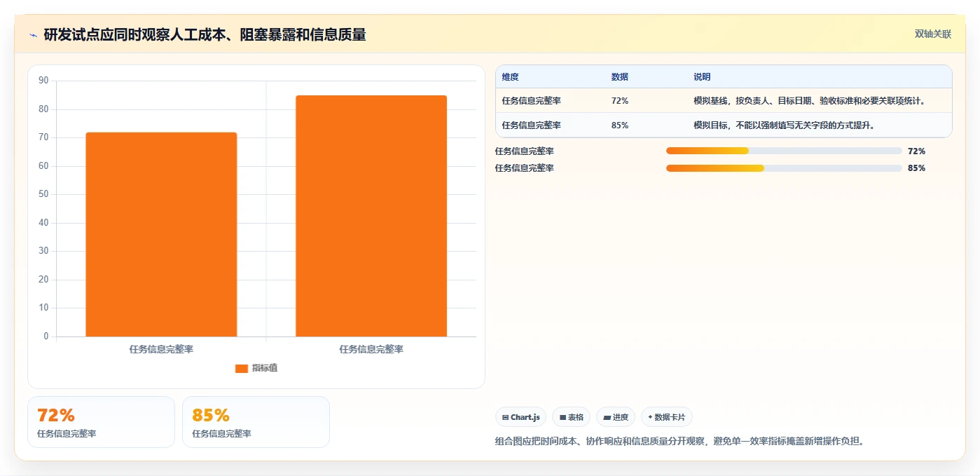Click the 双轴关联 badge
Screen dimensions: 980x476
click(x=933, y=34)
